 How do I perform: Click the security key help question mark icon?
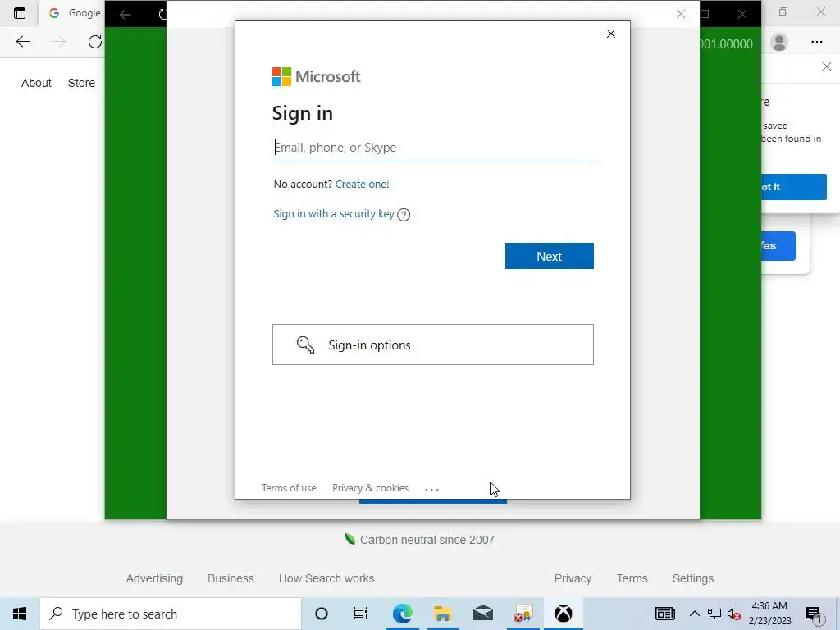[404, 215]
